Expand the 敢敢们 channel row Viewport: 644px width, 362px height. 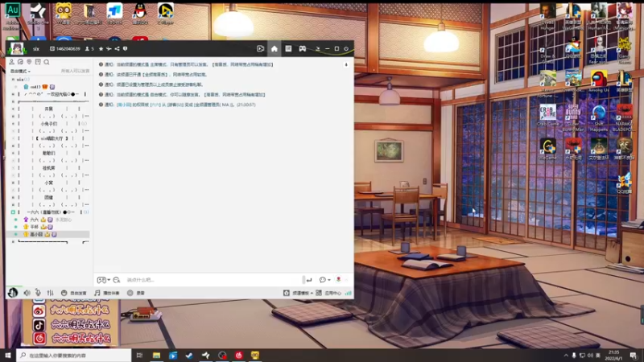[x=13, y=153]
